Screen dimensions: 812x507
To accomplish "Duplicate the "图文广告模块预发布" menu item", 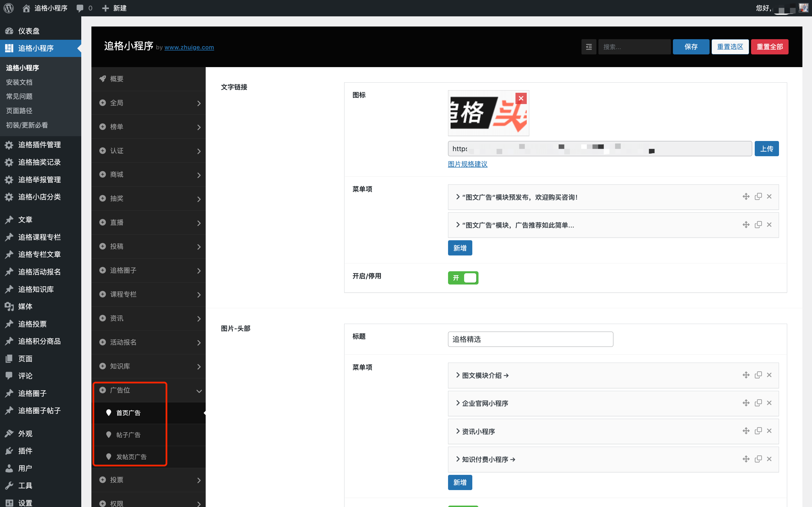I will (x=758, y=197).
